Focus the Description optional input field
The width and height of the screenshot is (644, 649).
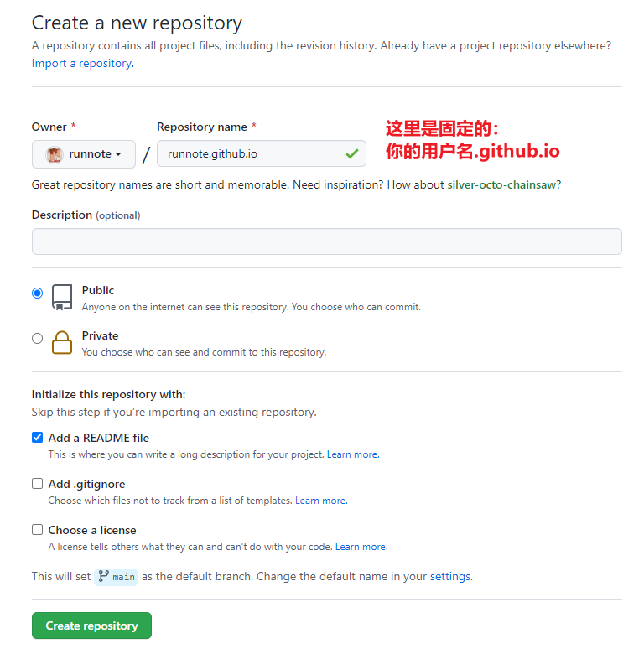point(326,241)
